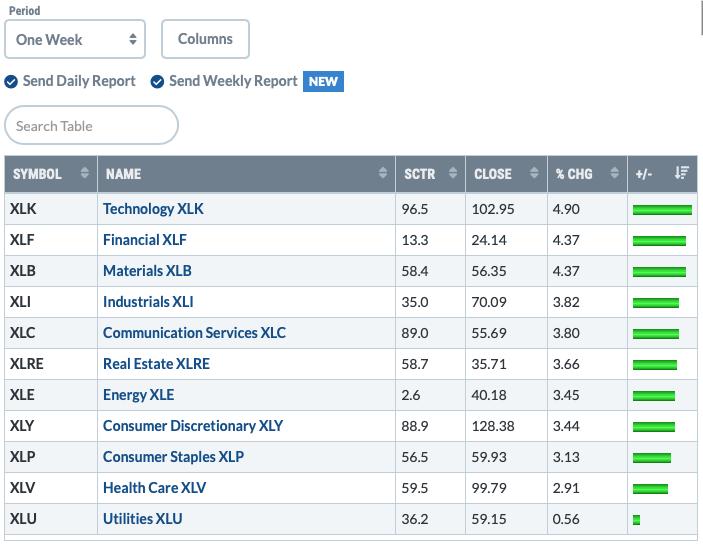Uncheck Send Weekly Report checkbox
The height and width of the screenshot is (546, 703).
pos(157,82)
